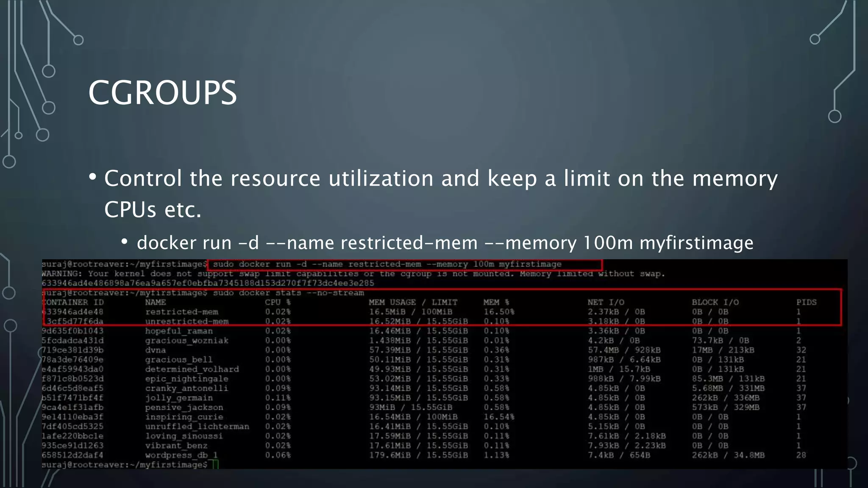Click the 16.50% memory value
The width and height of the screenshot is (868, 488).
point(499,312)
